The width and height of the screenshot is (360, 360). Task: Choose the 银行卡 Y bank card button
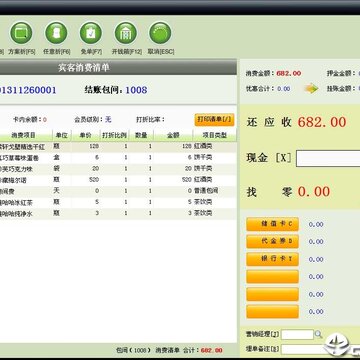pyautogui.click(x=272, y=259)
